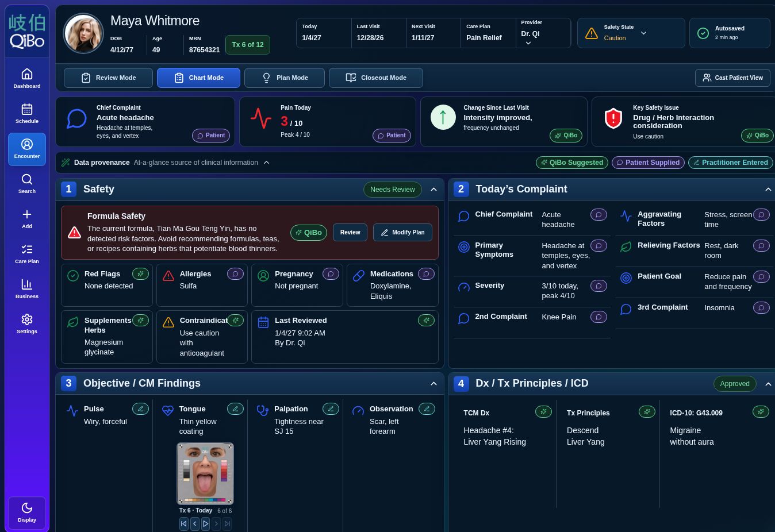Toggle the Patient Supplied provenance filter
Viewport: 775px width, 532px height.
pyautogui.click(x=648, y=163)
